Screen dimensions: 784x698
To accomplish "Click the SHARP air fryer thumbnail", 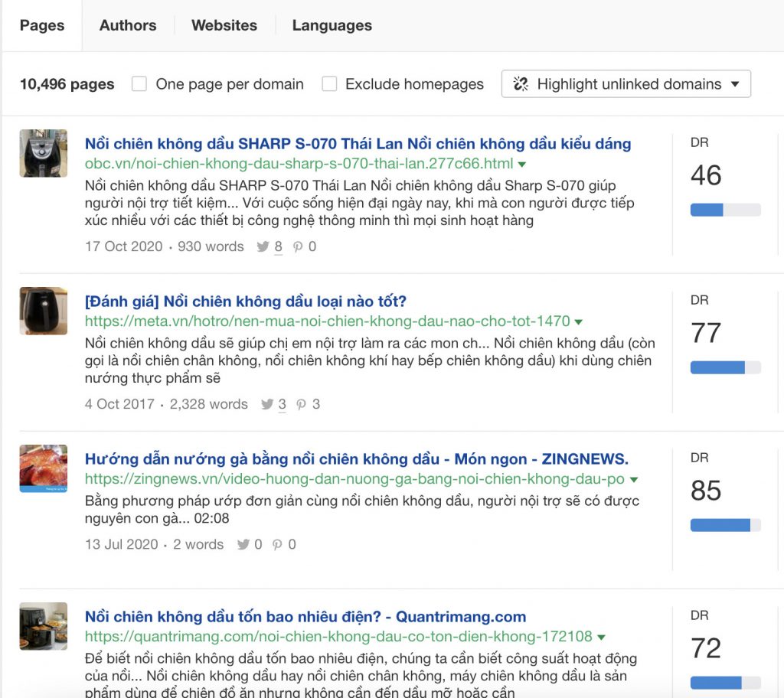I will tap(44, 153).
